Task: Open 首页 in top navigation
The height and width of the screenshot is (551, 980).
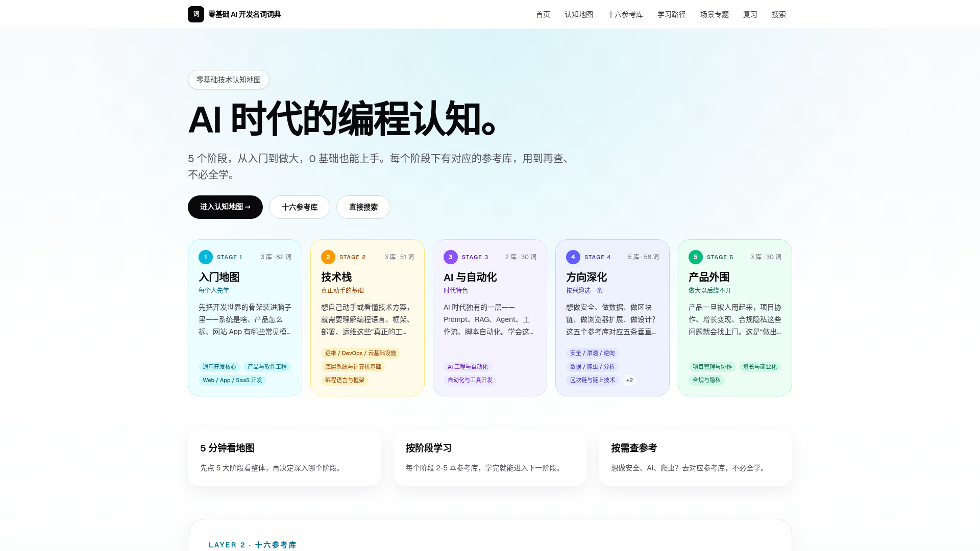Action: (x=543, y=14)
